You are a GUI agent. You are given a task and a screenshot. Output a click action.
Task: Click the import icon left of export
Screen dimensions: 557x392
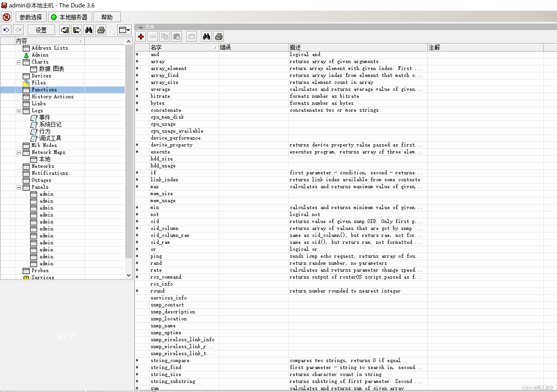point(64,30)
